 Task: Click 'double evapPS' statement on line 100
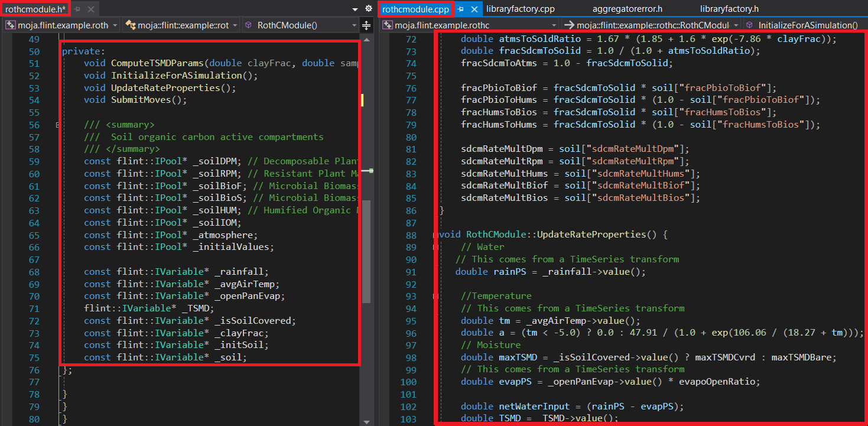611,382
